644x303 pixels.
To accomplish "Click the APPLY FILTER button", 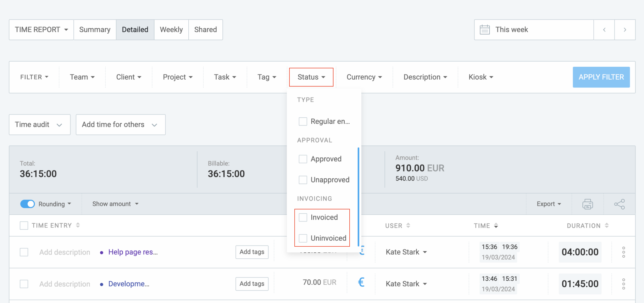I will click(601, 77).
